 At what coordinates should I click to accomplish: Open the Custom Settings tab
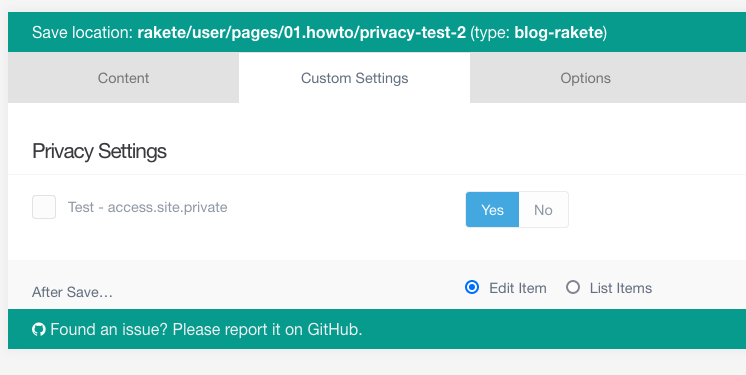[x=354, y=78]
